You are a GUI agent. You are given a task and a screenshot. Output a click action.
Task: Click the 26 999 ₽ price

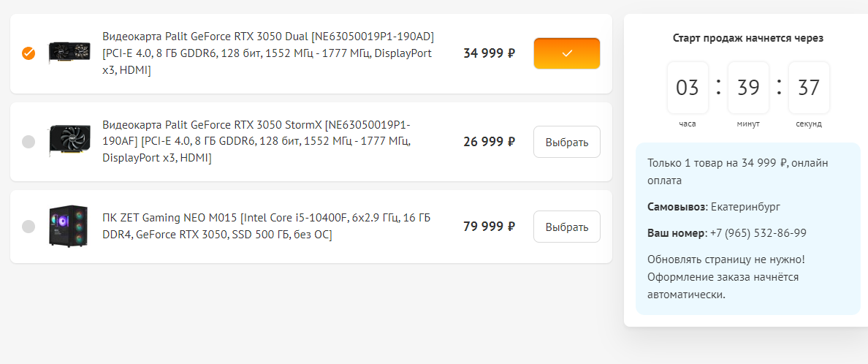tap(489, 142)
